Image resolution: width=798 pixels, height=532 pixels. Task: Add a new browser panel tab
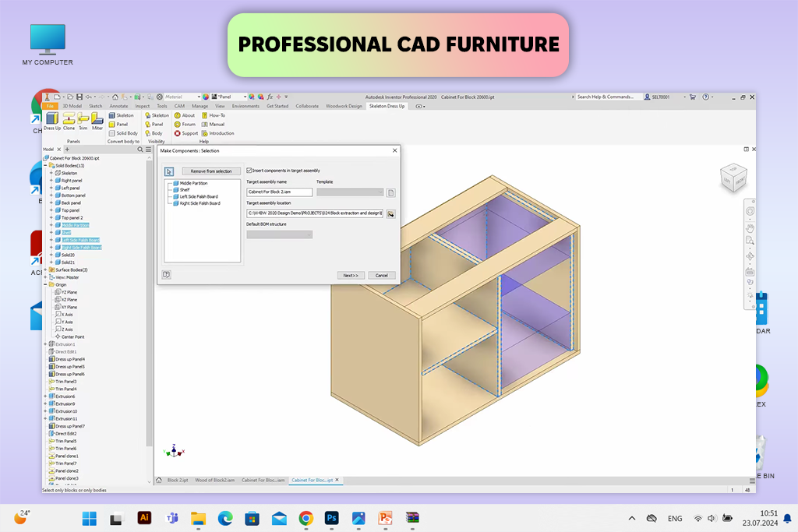[x=67, y=150]
